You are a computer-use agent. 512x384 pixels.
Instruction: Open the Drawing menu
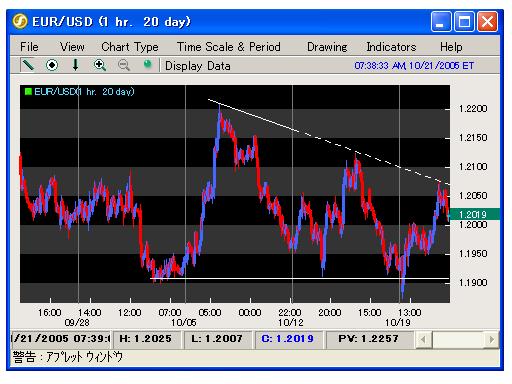point(327,47)
